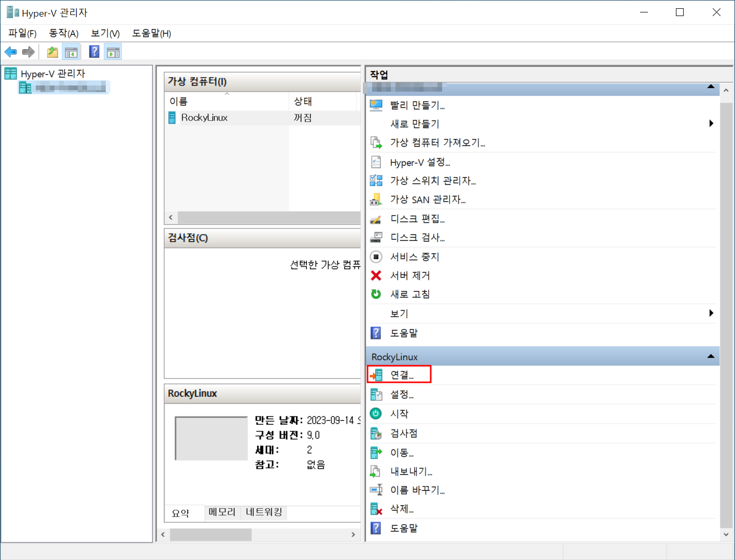Toggle the console tree pane toolbar icon

[x=71, y=52]
